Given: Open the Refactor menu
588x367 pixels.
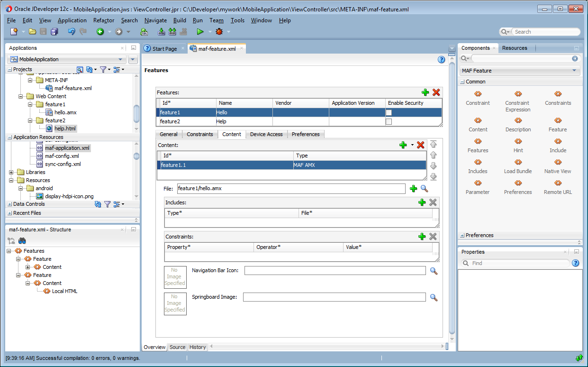Looking at the screenshot, I should (103, 20).
